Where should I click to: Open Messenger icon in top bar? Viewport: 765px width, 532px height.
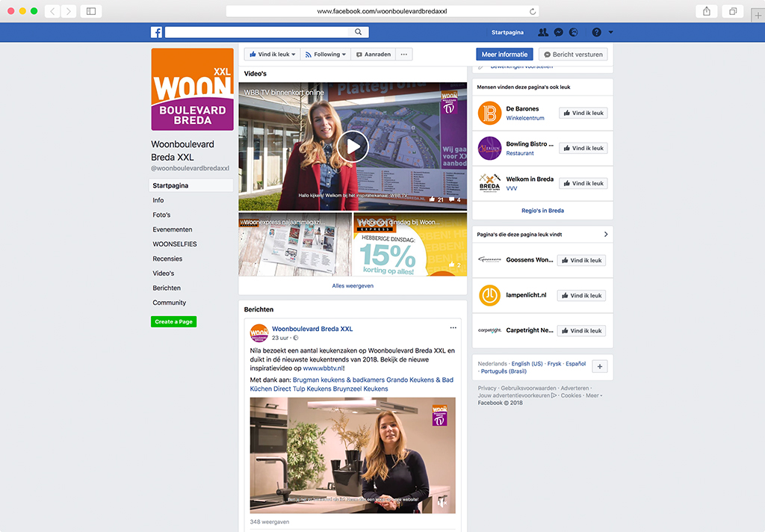point(558,32)
